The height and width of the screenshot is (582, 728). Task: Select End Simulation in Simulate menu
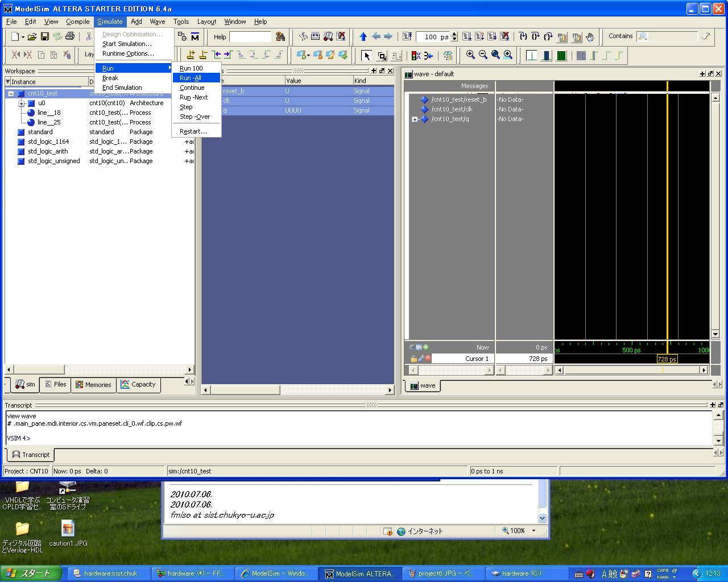[134, 88]
